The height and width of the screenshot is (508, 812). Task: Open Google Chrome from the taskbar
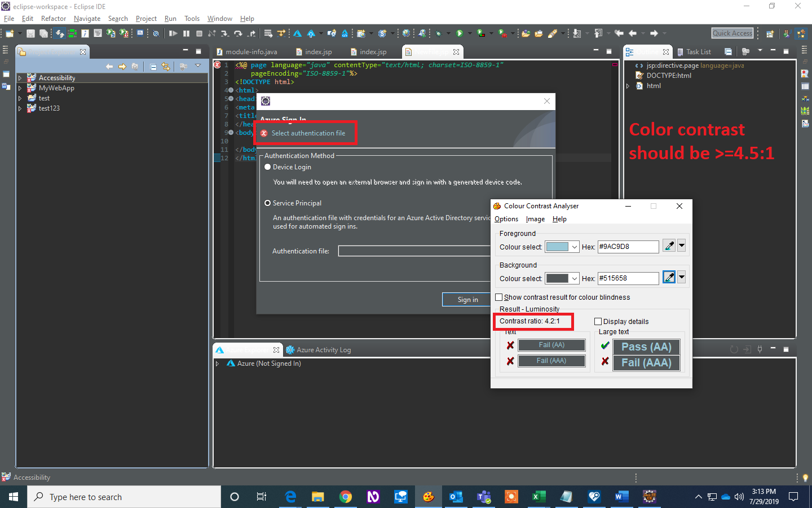click(346, 497)
